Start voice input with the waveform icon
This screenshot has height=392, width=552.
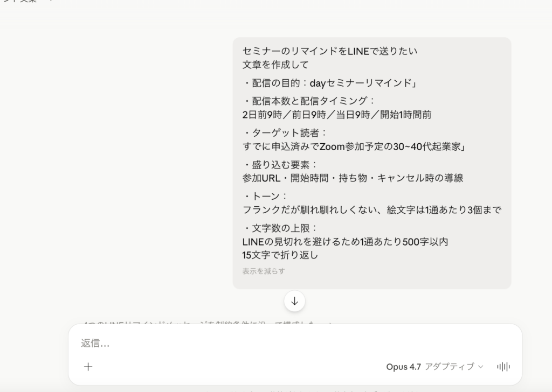[503, 367]
